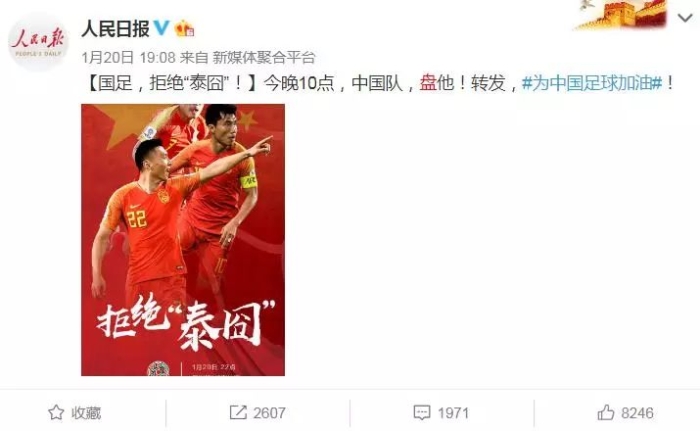Enlarge the 拒绝泰囧 poster image
The image size is (700, 431).
tap(183, 240)
